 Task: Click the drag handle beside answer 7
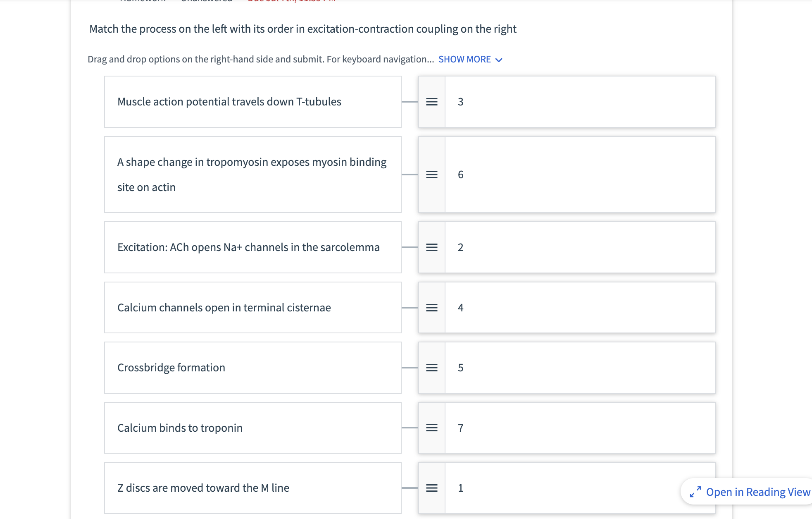point(431,428)
